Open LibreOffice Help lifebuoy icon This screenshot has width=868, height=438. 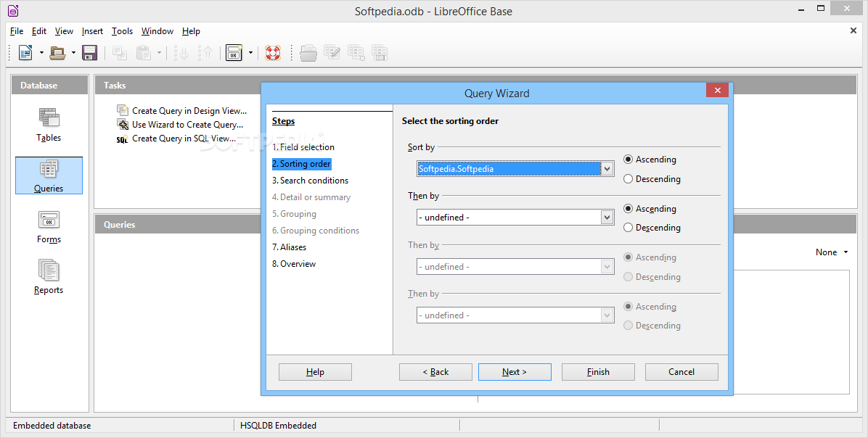pyautogui.click(x=273, y=53)
